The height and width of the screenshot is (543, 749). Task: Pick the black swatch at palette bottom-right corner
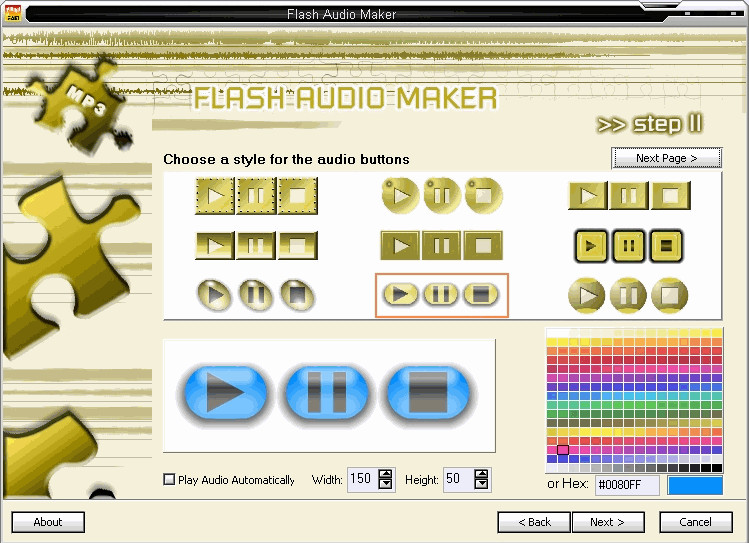point(717,468)
